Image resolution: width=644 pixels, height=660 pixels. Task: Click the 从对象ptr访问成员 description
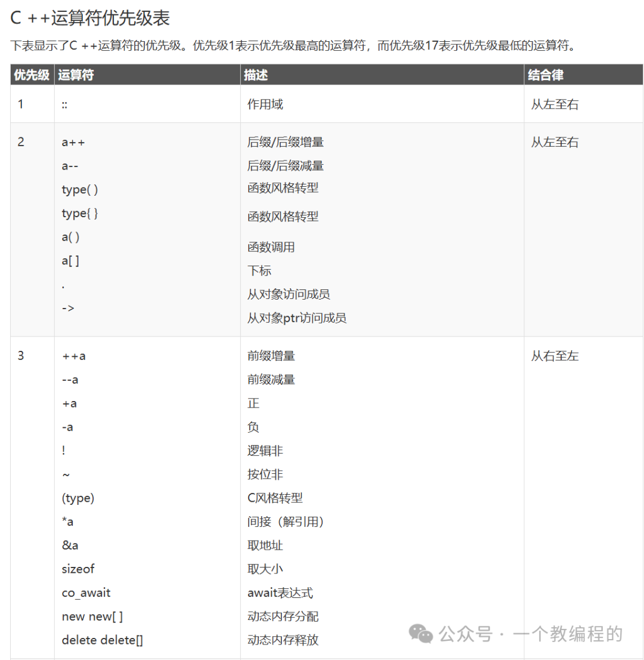pos(297,318)
